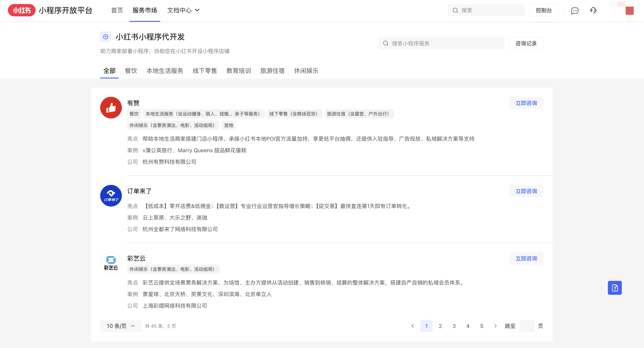Navigate to page 3 in pagination

[x=454, y=326]
